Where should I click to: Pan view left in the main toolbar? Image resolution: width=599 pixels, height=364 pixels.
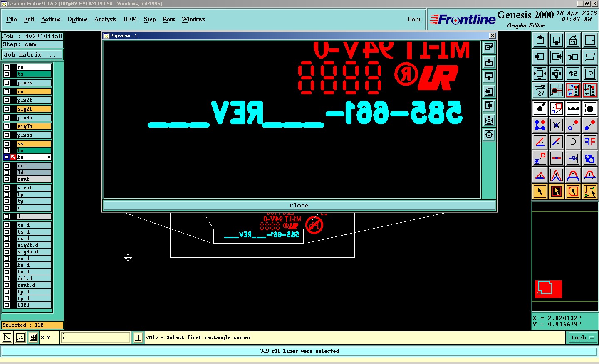tap(540, 57)
